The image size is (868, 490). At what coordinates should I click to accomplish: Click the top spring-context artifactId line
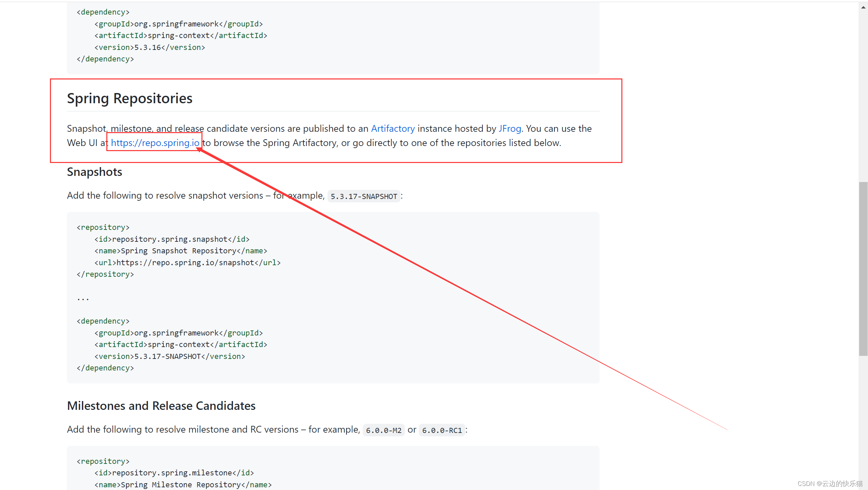(x=181, y=35)
